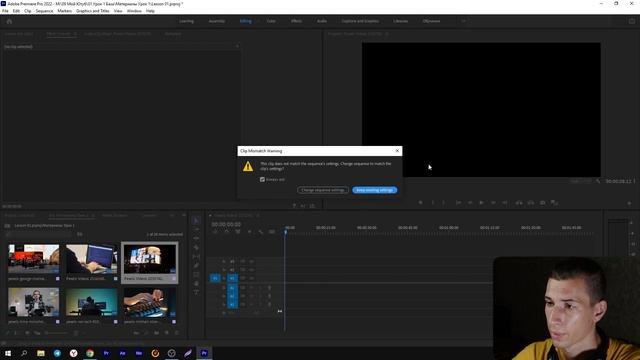Toggle V1 track targeting

pos(232,278)
